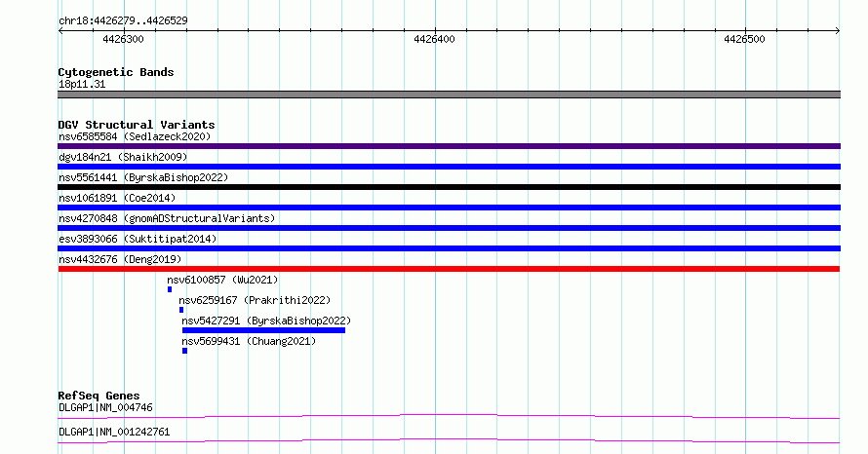Select variant label nsv5699431 (Chuang2021)
Image resolution: width=868 pixels, height=454 pixels.
(249, 341)
